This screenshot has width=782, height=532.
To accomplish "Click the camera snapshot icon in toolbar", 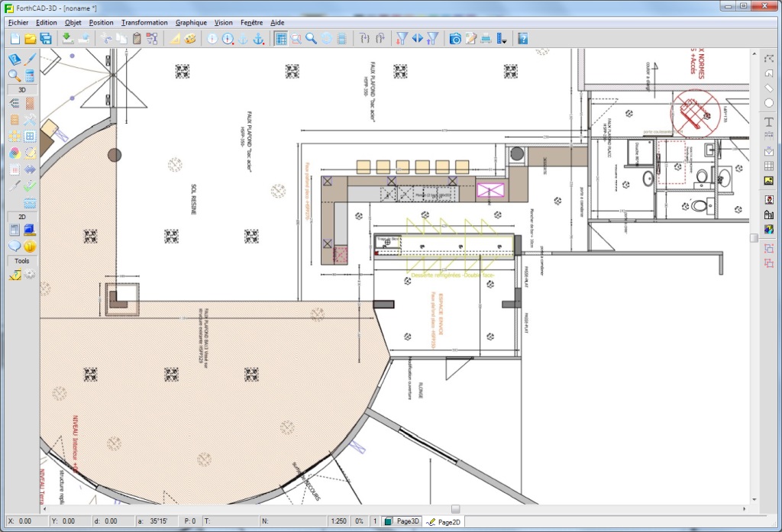I will 455,38.
